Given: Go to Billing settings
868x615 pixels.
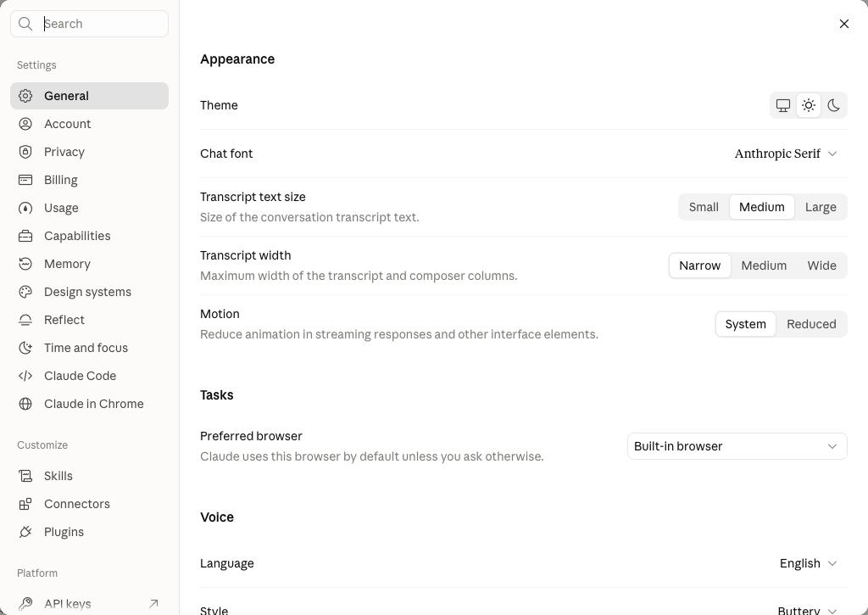Looking at the screenshot, I should point(89,180).
